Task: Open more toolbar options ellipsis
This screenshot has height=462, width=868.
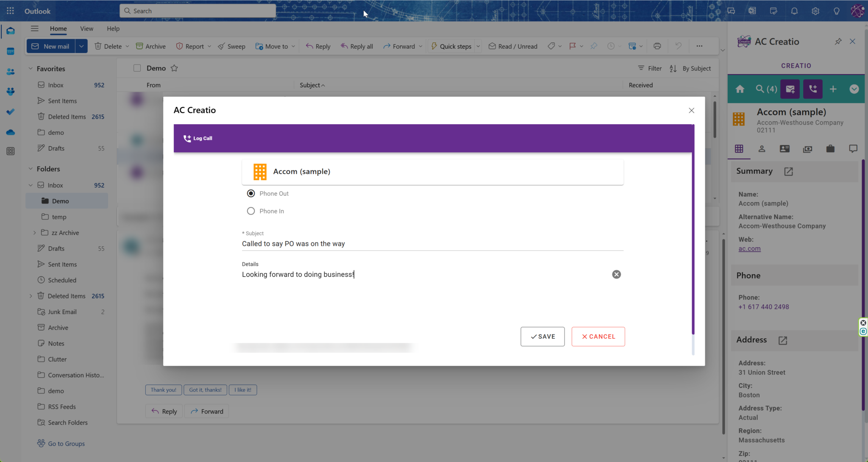Action: point(699,46)
